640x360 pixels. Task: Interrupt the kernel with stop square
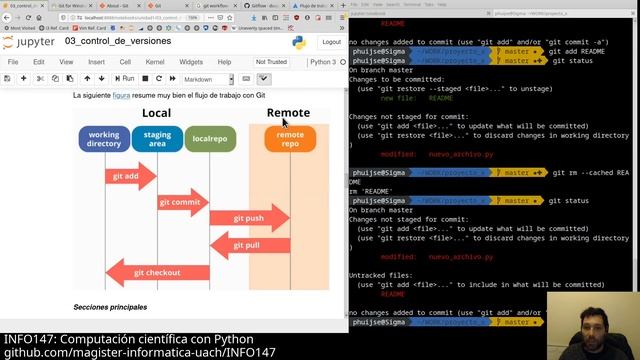(x=145, y=79)
